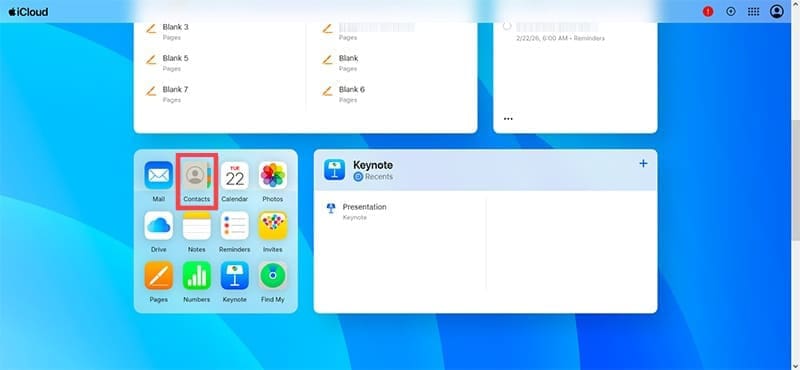The image size is (800, 370).
Task: Open Keynote Recents dropdown
Action: 373,177
